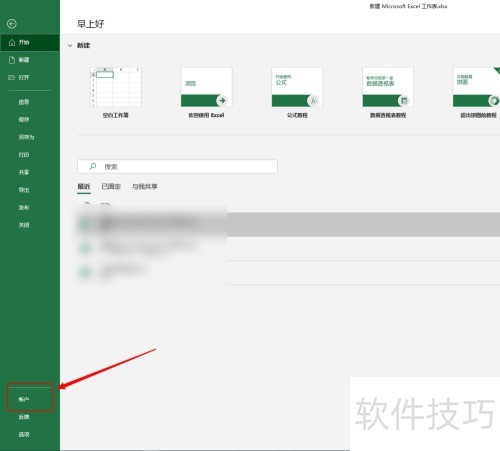Select the Home (开始) sidebar item
This screenshot has width=500, height=451.
click(30, 43)
